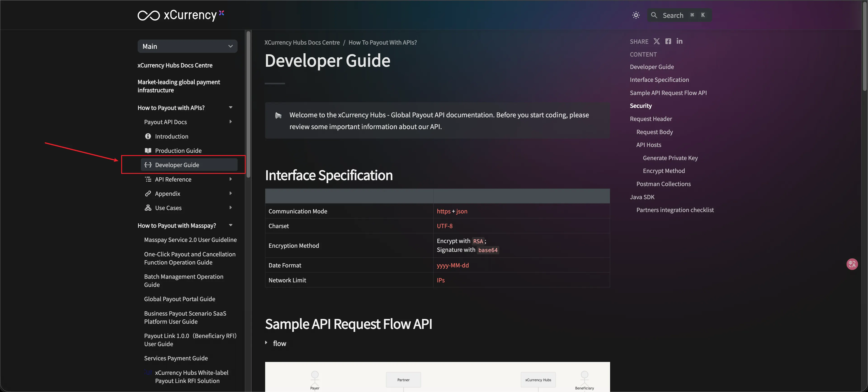The width and height of the screenshot is (868, 392).
Task: Go to Postman Collections section link
Action: [x=663, y=184]
